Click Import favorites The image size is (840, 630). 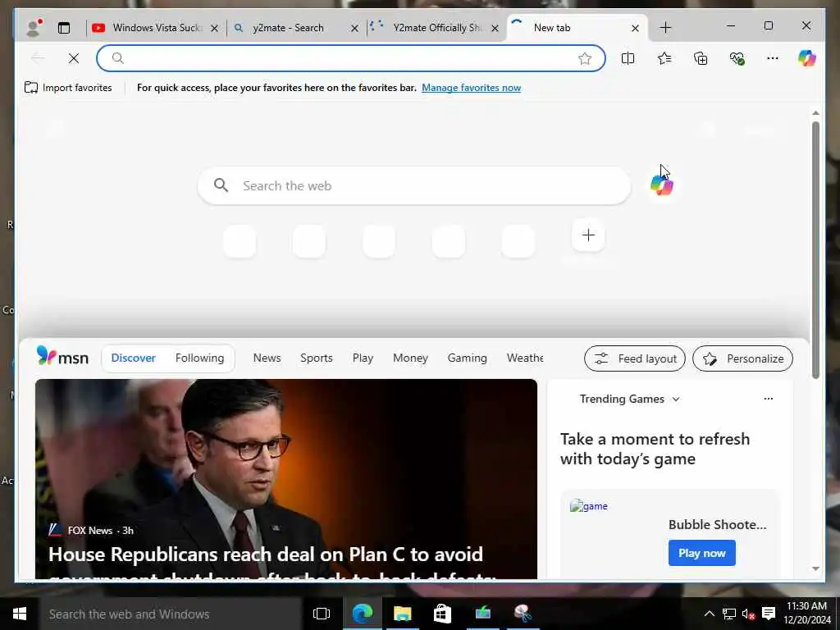click(69, 88)
